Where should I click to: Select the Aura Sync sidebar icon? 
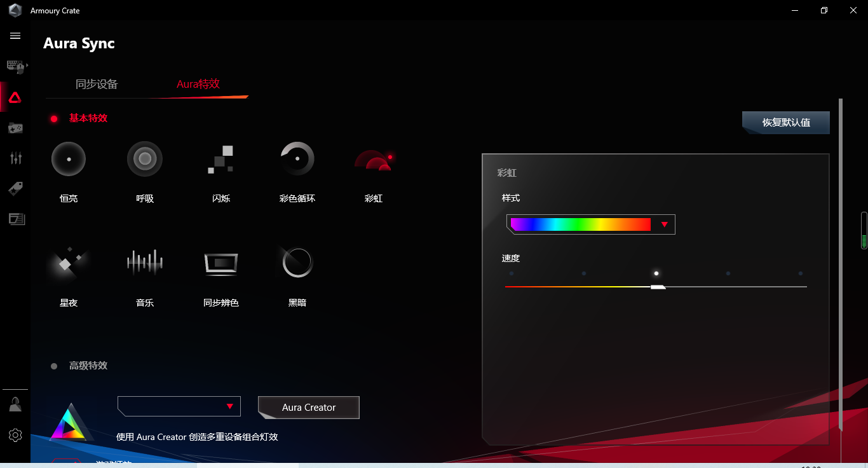[x=15, y=97]
